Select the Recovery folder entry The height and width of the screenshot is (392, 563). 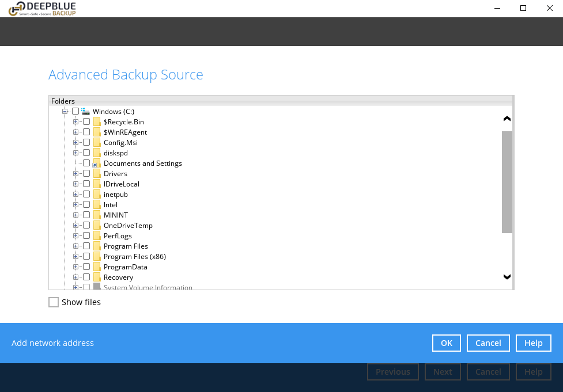[118, 277]
